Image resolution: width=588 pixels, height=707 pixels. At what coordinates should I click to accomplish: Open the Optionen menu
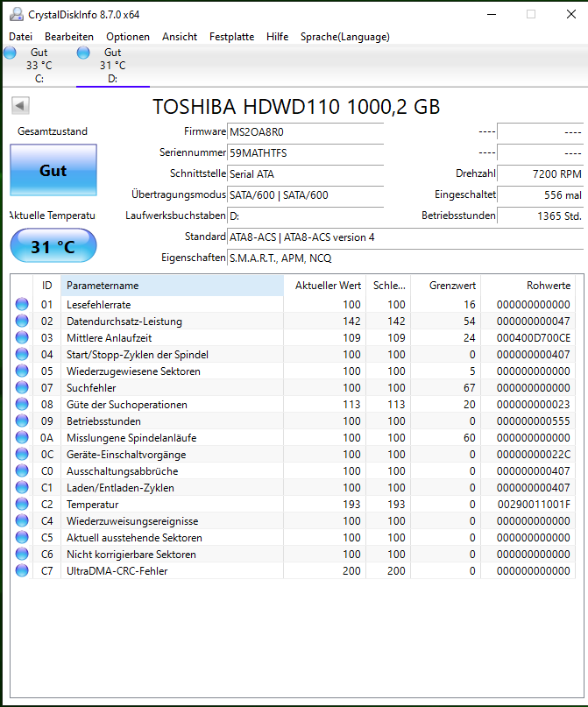point(128,37)
